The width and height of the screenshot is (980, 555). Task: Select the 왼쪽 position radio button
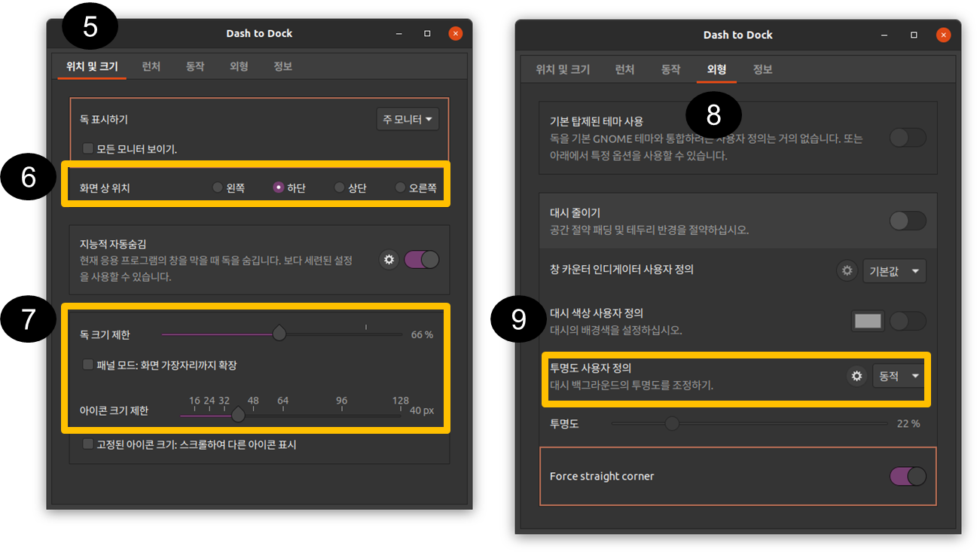point(218,188)
